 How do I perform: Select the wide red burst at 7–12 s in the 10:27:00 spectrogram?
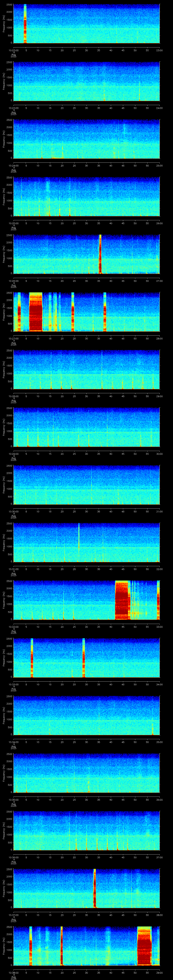point(36,312)
